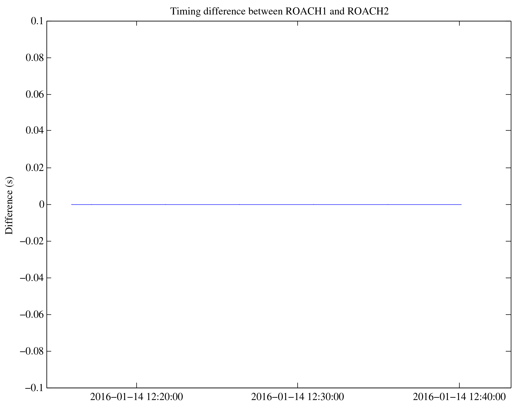This screenshot has width=516, height=420.
Task: Click the −0.06 y-axis tick label
Action: tap(32, 315)
